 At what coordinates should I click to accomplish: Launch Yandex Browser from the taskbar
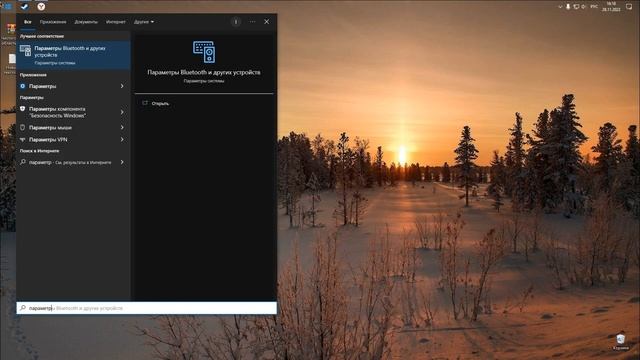(x=41, y=6)
